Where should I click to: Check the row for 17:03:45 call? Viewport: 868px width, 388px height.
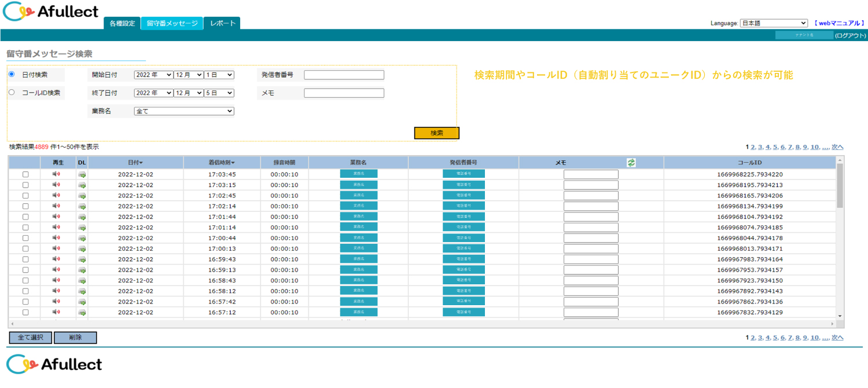25,174
